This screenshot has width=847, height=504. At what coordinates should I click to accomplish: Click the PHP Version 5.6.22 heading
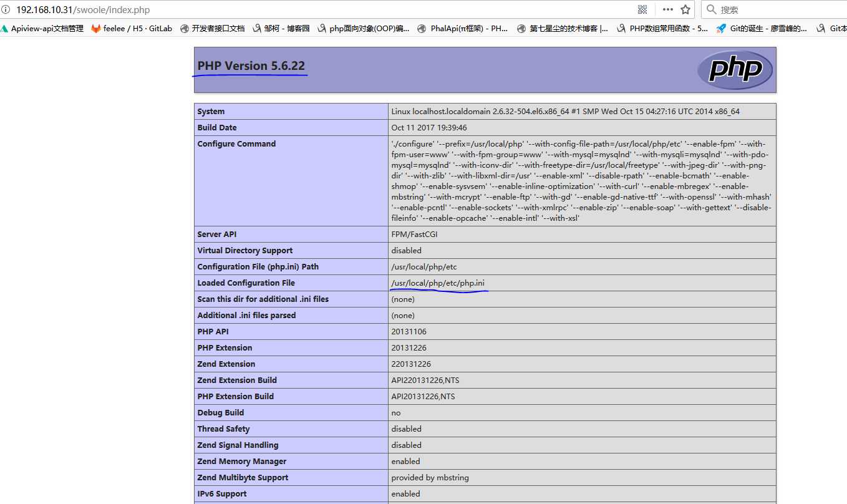(251, 65)
